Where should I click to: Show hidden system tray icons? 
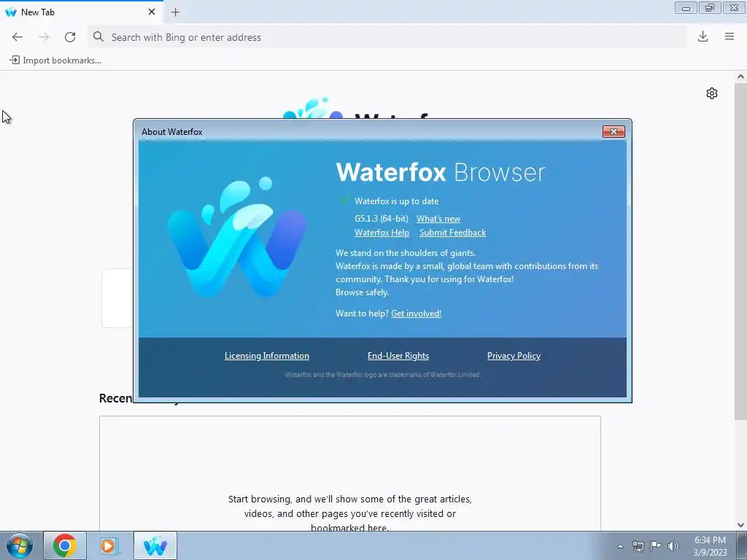[x=620, y=546]
